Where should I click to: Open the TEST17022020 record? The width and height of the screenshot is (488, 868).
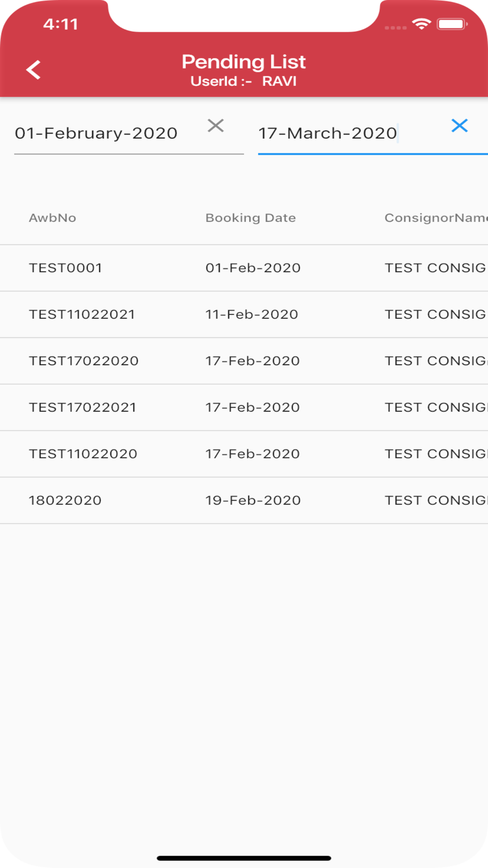pos(84,361)
